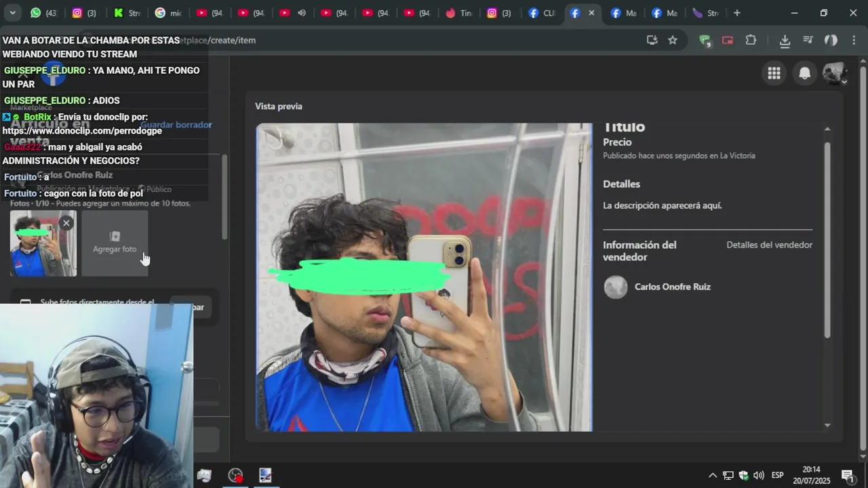Viewport: 868px width, 488px height.
Task: Select the uploaded selfie thumbnail
Action: [x=43, y=243]
